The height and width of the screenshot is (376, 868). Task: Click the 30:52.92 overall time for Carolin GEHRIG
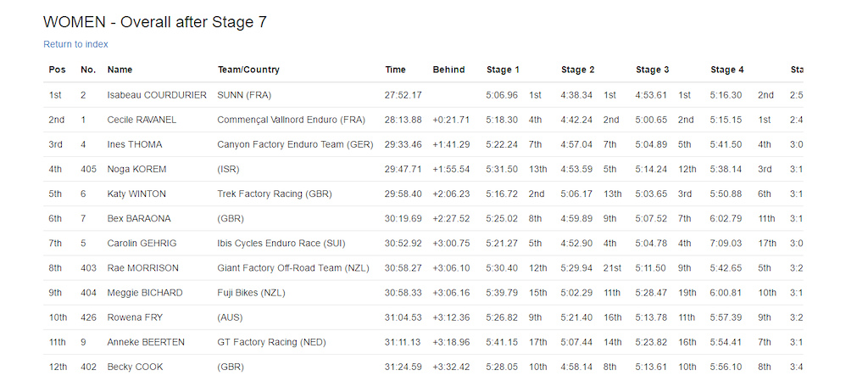(403, 244)
